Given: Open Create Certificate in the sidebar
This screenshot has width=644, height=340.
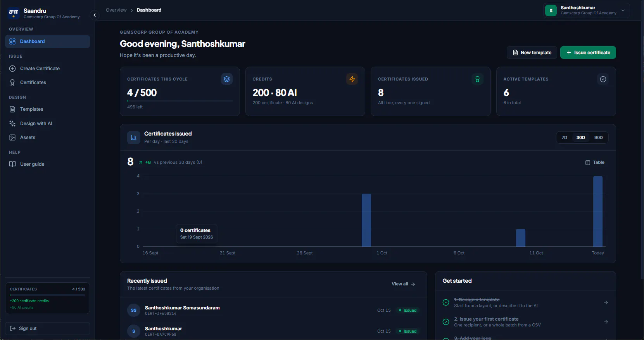Looking at the screenshot, I should pos(47,69).
